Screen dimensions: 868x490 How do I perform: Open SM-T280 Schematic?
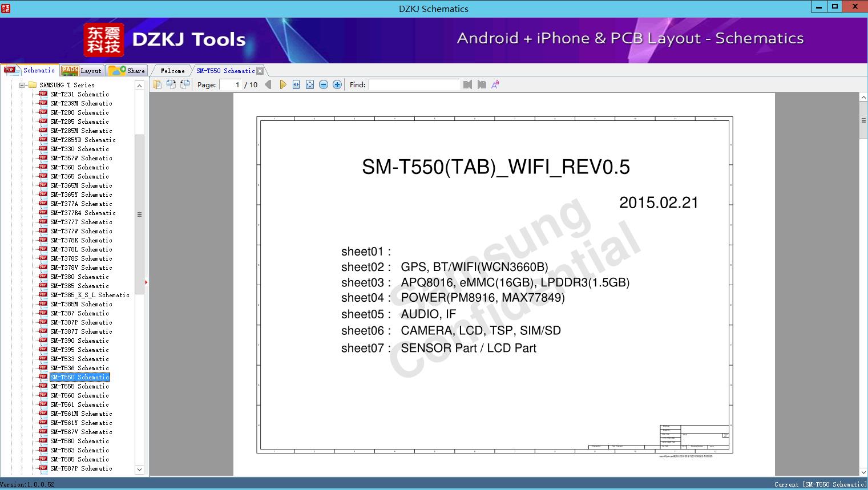point(79,112)
